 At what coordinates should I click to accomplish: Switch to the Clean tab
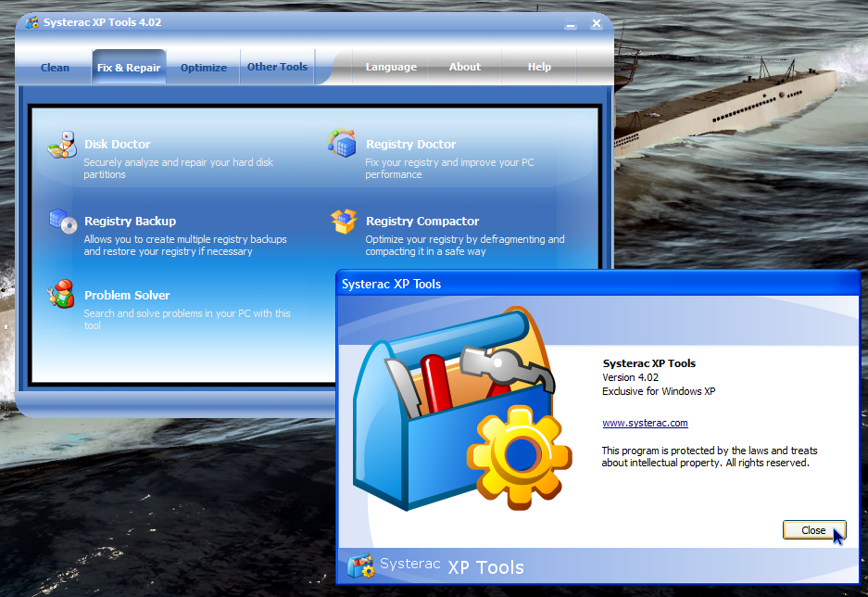click(x=55, y=68)
